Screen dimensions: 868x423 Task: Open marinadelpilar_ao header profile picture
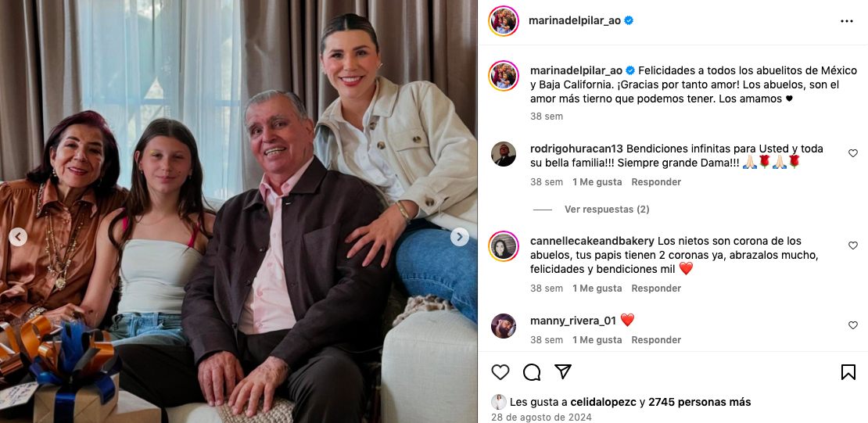[503, 21]
